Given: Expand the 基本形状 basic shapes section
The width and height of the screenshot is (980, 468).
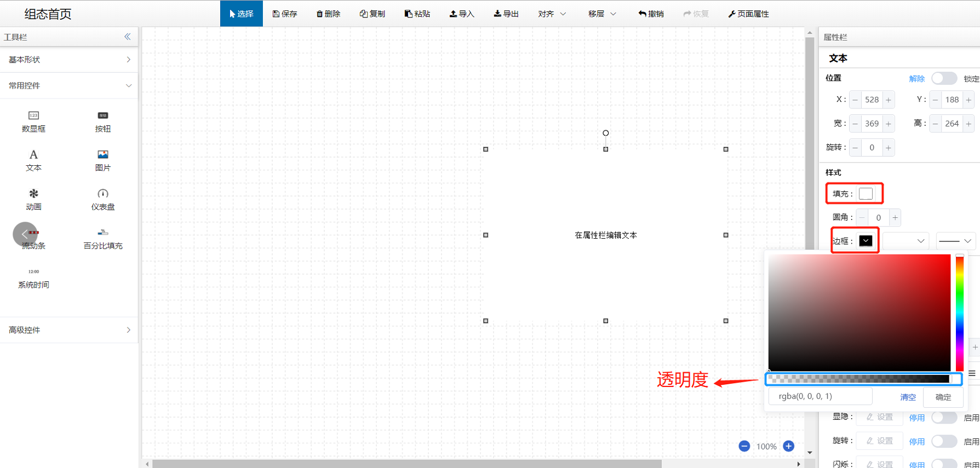Looking at the screenshot, I should [69, 60].
